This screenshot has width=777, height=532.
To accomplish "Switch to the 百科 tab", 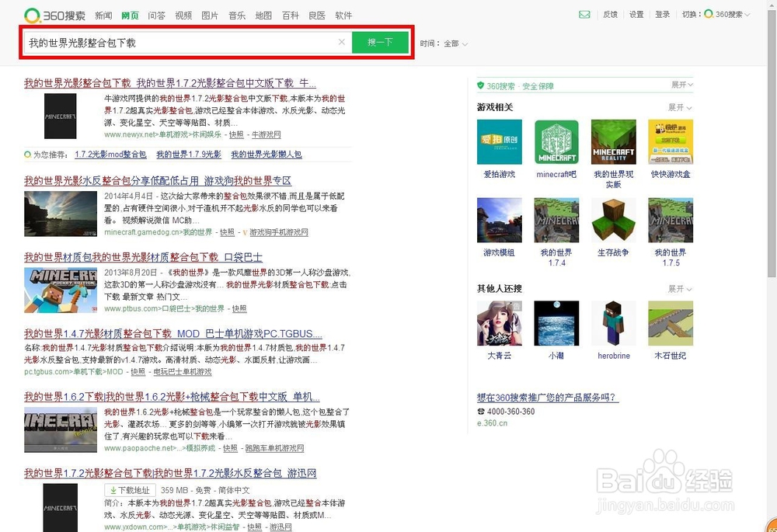I will (291, 16).
